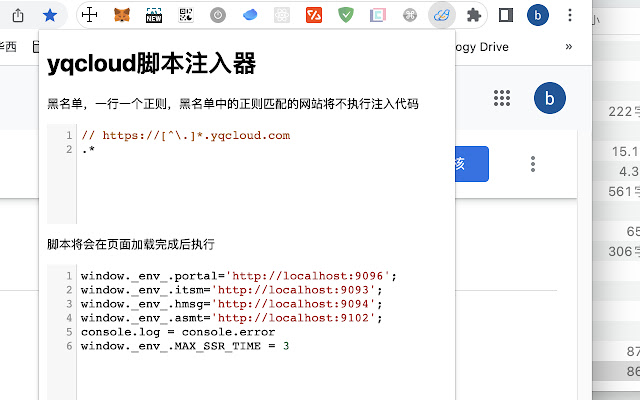Click the gray power-circle extension
The width and height of the screenshot is (640, 400).
(x=218, y=16)
